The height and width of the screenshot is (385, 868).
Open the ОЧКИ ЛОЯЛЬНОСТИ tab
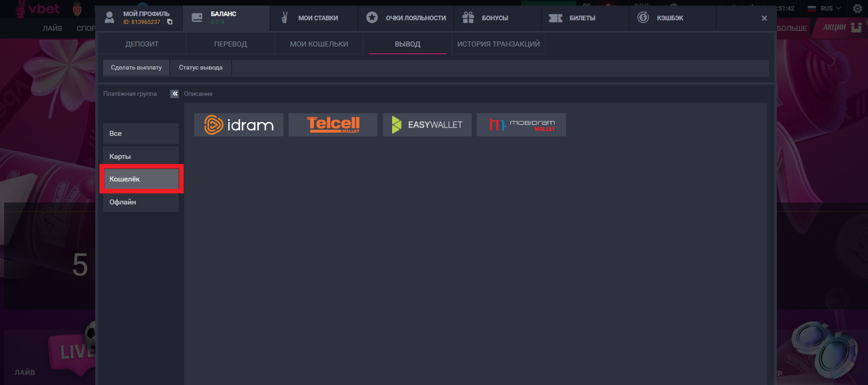point(406,18)
